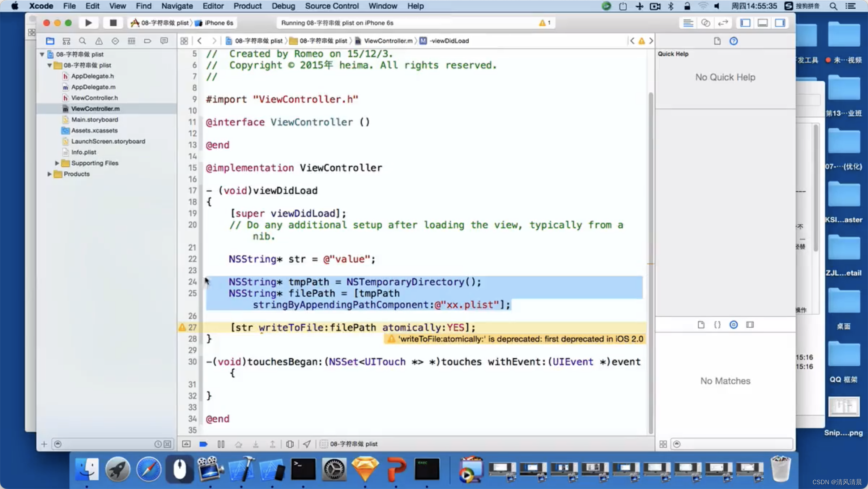Open ViewController.m jump bar segment
The image size is (868, 489).
point(384,41)
